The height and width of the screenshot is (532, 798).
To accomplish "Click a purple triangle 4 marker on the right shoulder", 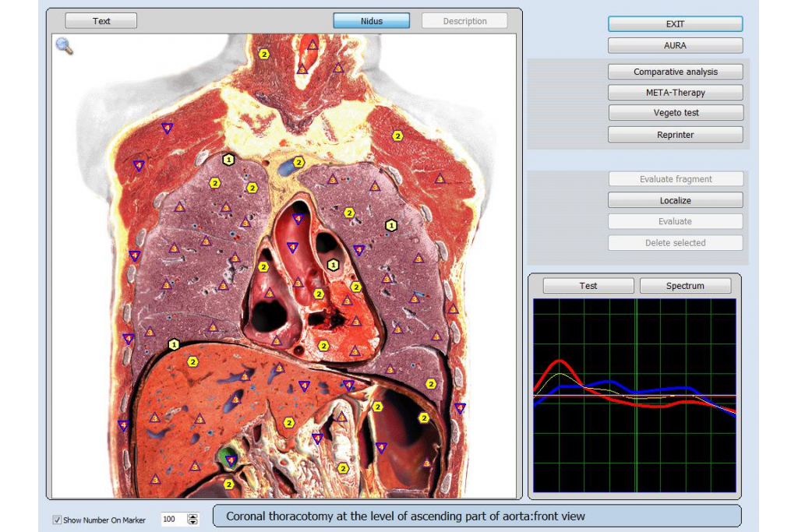I will pos(167,127).
